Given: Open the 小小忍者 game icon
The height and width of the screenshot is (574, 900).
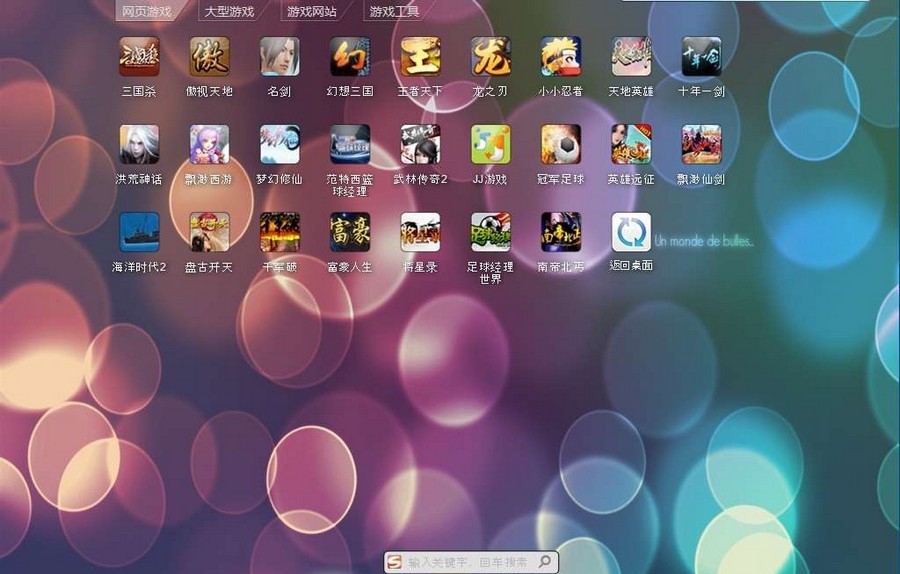Looking at the screenshot, I should (561, 57).
